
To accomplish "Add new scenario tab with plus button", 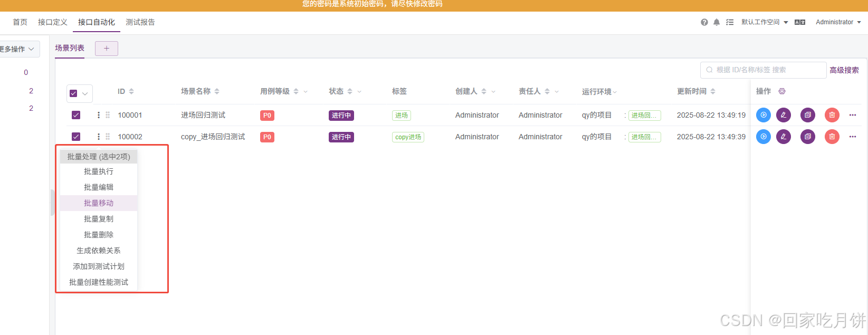I will tap(107, 49).
